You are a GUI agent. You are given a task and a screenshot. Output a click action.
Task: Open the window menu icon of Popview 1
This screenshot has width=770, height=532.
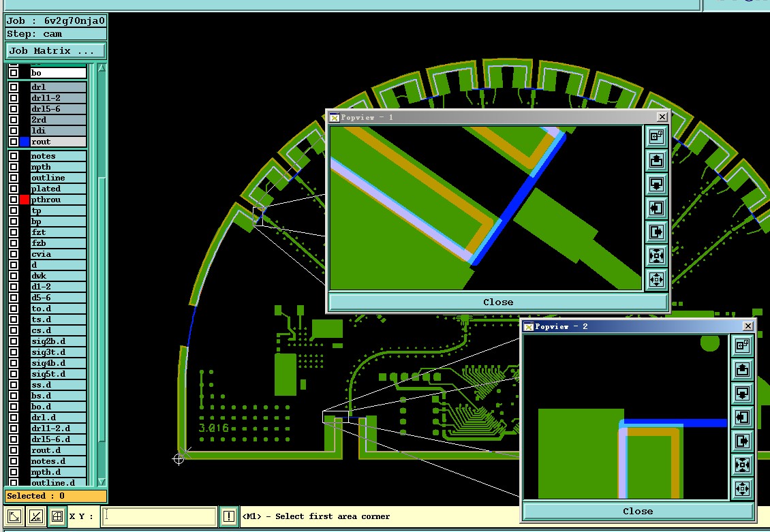[x=335, y=117]
